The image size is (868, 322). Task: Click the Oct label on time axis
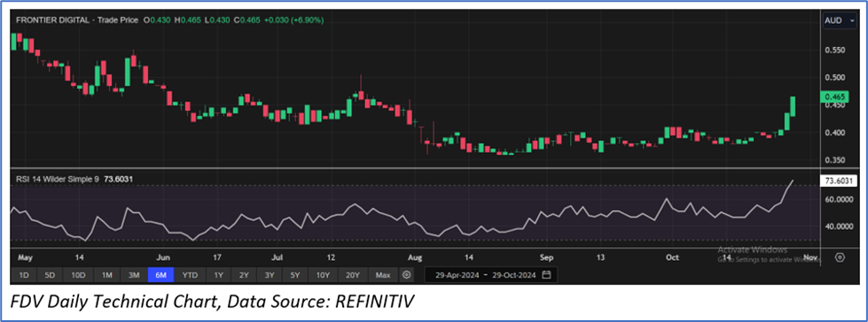point(673,258)
